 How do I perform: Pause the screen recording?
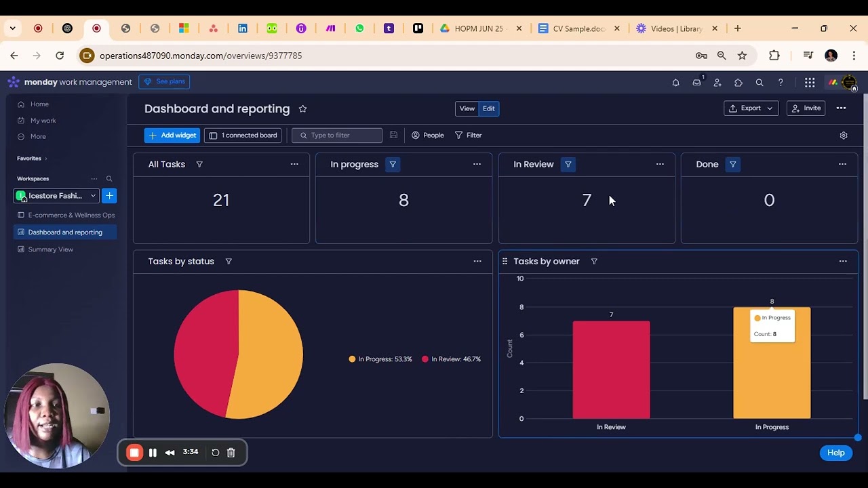(x=153, y=453)
